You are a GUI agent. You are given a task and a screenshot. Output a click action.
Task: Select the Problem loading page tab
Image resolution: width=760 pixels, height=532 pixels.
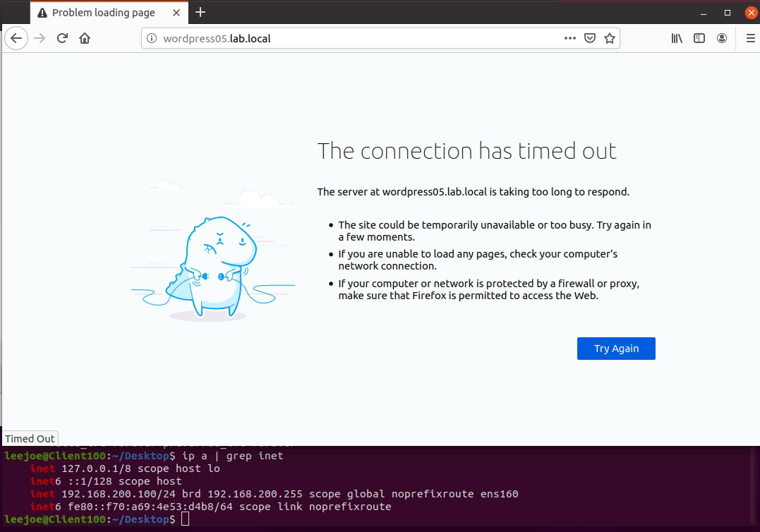click(x=109, y=13)
